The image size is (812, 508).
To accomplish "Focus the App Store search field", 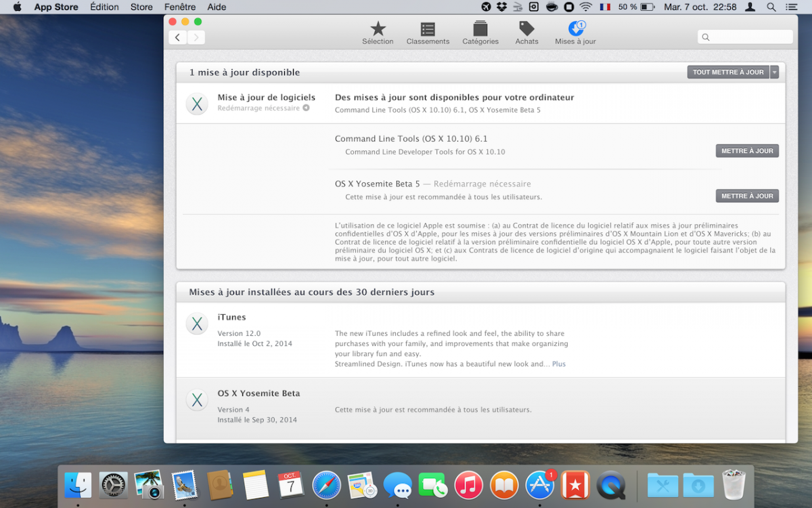I will 745,37.
